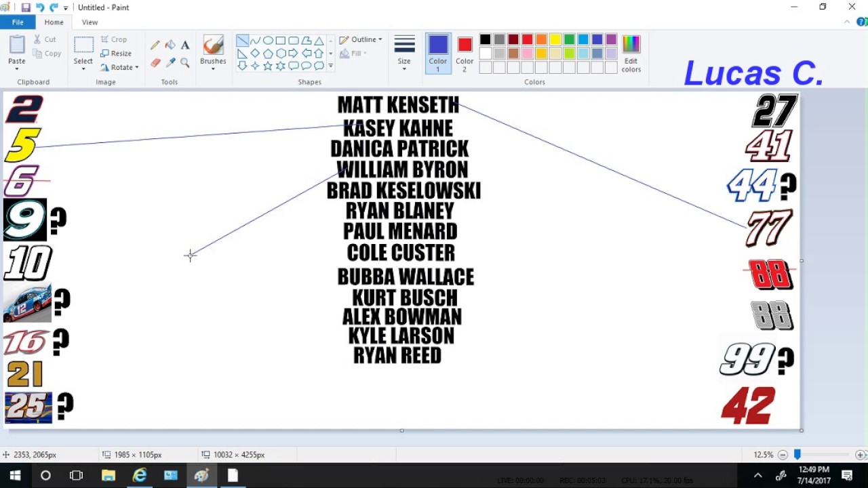Select the Color picker eyedropper tool
868x488 pixels.
click(x=170, y=62)
